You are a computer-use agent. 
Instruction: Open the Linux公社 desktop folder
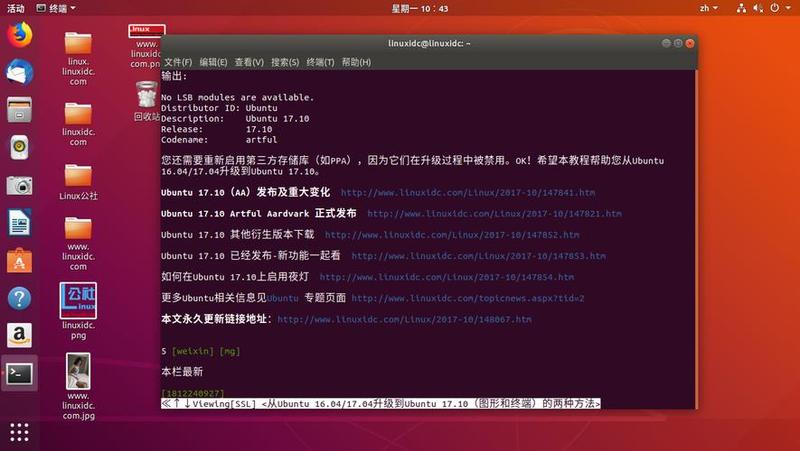pyautogui.click(x=78, y=182)
